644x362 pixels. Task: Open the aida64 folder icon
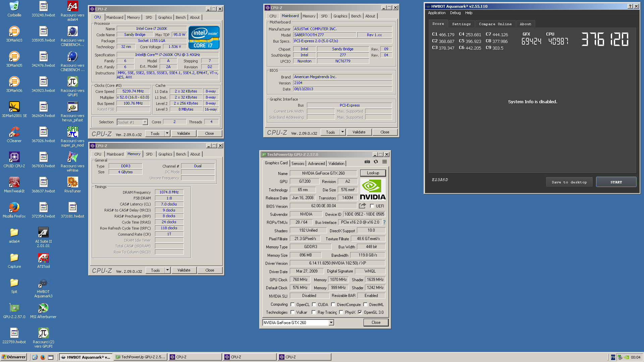(x=14, y=235)
